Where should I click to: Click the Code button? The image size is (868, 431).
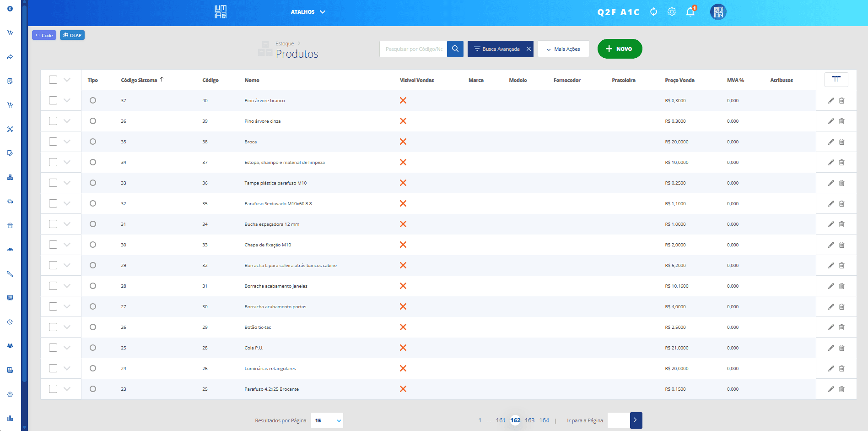[44, 35]
